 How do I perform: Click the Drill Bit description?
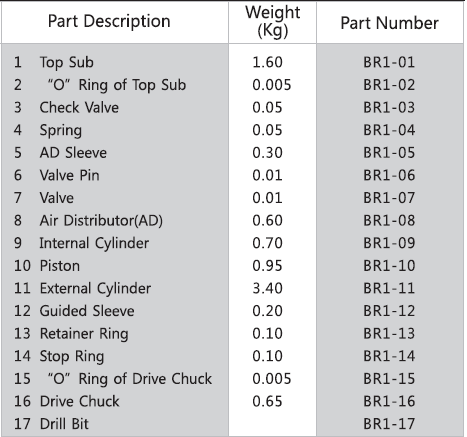tap(64, 424)
